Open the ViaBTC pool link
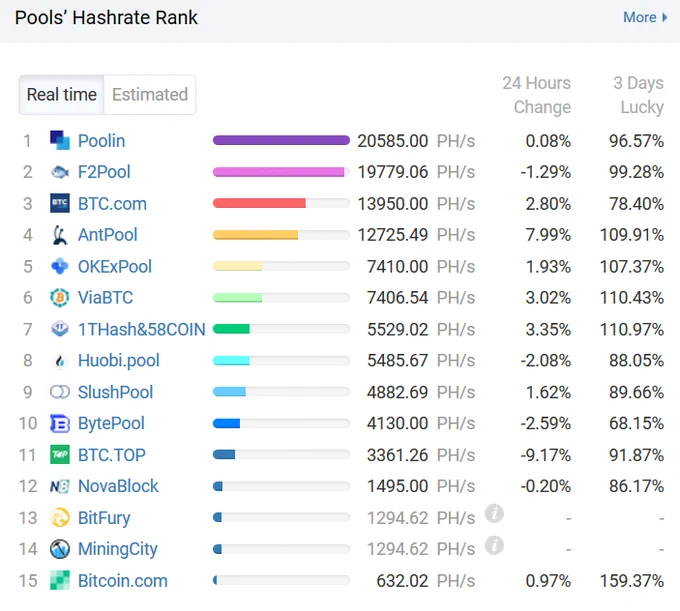This screenshot has width=680, height=611. (105, 297)
